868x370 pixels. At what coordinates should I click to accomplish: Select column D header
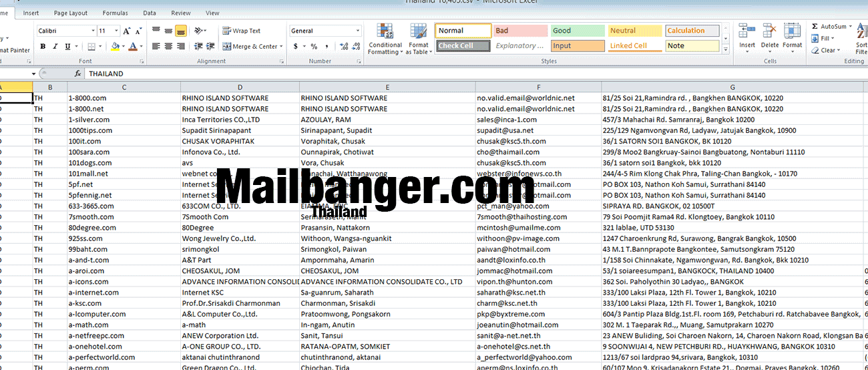tap(240, 87)
